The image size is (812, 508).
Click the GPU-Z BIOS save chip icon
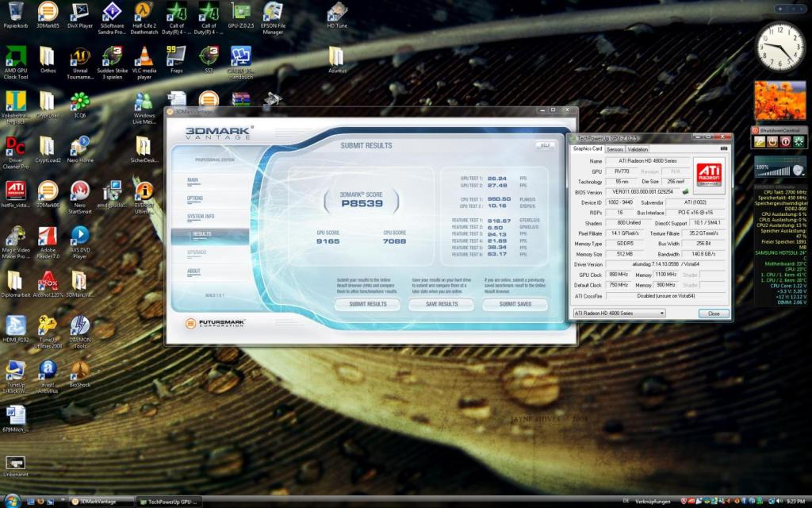pos(686,192)
